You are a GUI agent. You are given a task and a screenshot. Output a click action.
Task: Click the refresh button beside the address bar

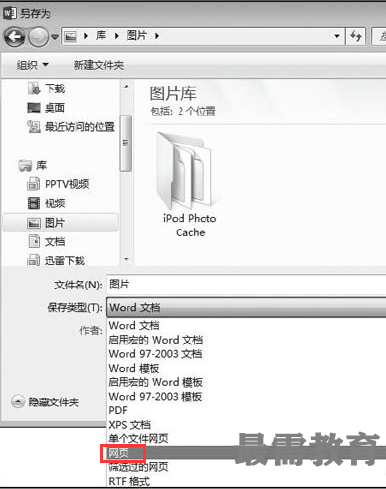point(356,36)
